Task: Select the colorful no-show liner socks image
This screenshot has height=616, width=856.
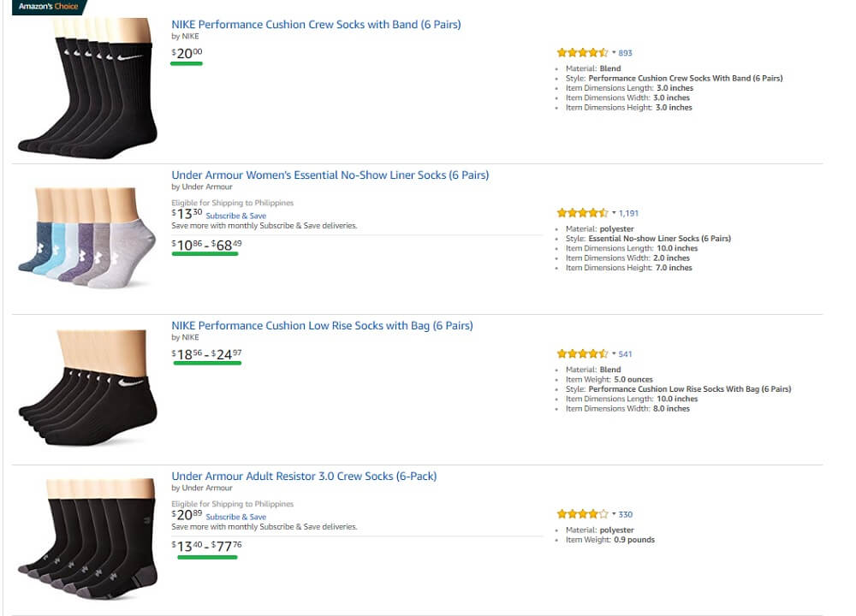Action: [87, 239]
